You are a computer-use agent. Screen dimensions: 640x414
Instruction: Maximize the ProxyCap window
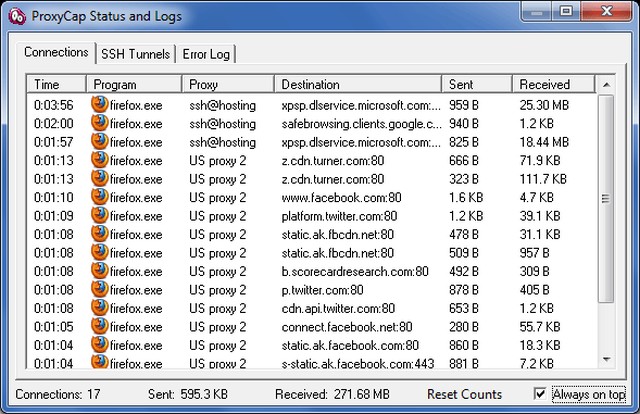click(x=566, y=11)
